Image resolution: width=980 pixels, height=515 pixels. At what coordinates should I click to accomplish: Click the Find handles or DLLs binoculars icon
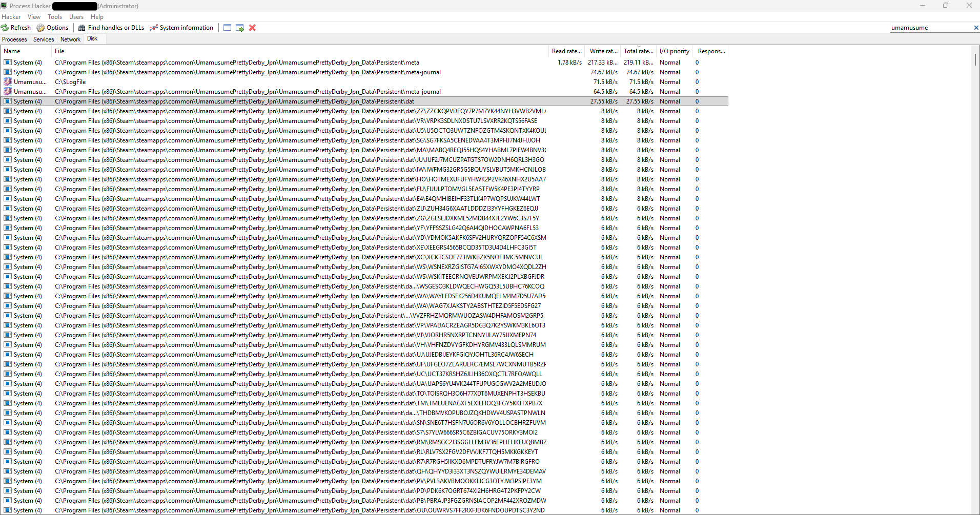[82, 28]
